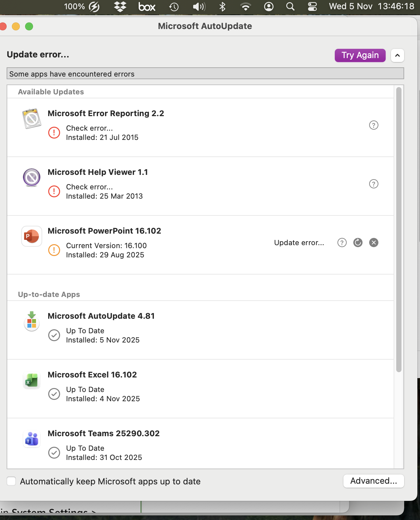Image resolution: width=420 pixels, height=520 pixels.
Task: Collapse the update list with chevron button
Action: (x=398, y=55)
